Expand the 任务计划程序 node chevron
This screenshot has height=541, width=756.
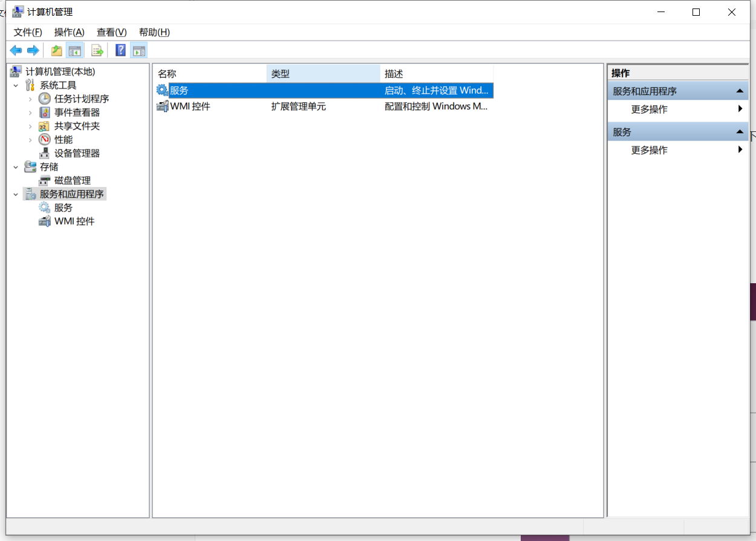click(x=30, y=99)
